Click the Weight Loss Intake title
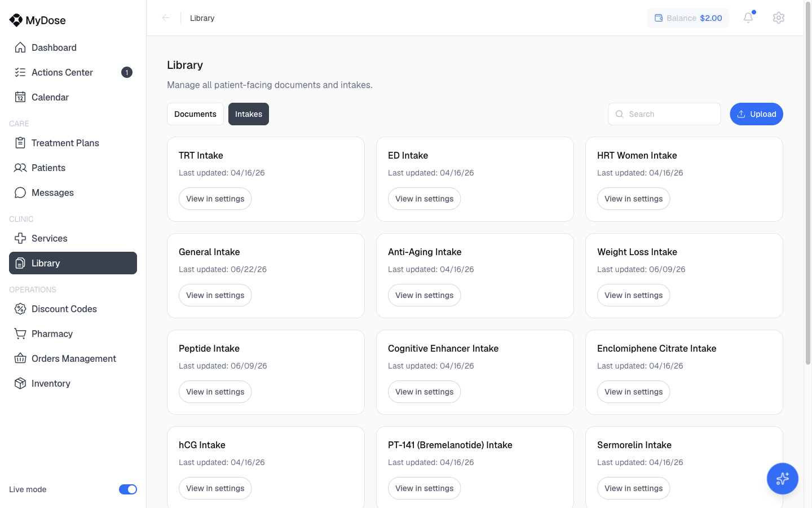The width and height of the screenshot is (812, 508). click(637, 252)
